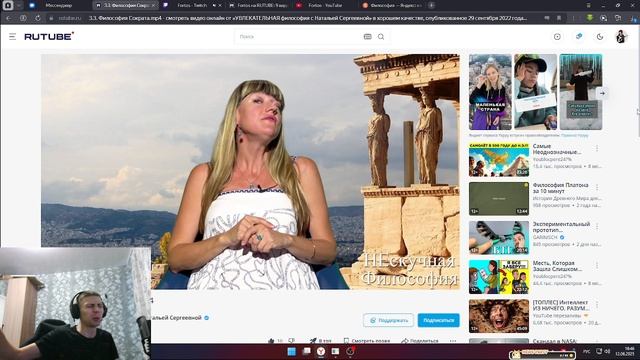Open the RUTUBE notifications icon
Image resolution: width=640 pixels, height=360 pixels.
(579, 36)
